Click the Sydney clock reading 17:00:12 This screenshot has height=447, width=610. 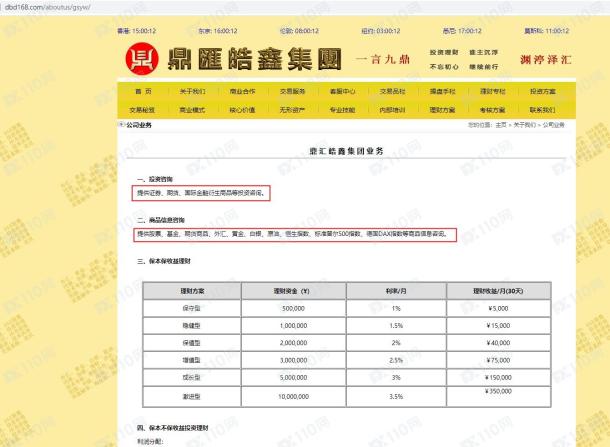[x=462, y=31]
